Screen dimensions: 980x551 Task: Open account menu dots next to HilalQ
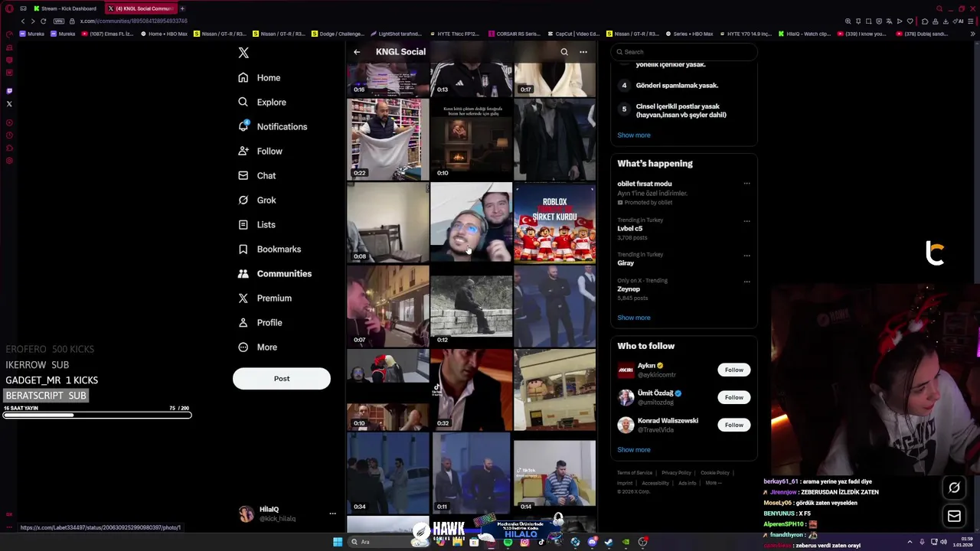pyautogui.click(x=332, y=514)
